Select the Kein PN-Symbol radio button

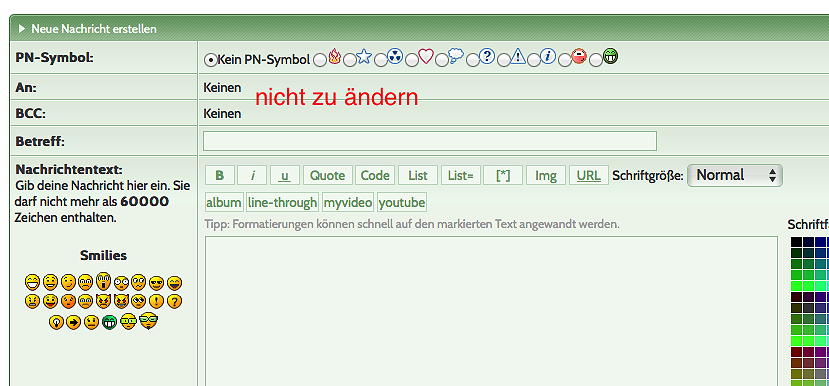210,60
